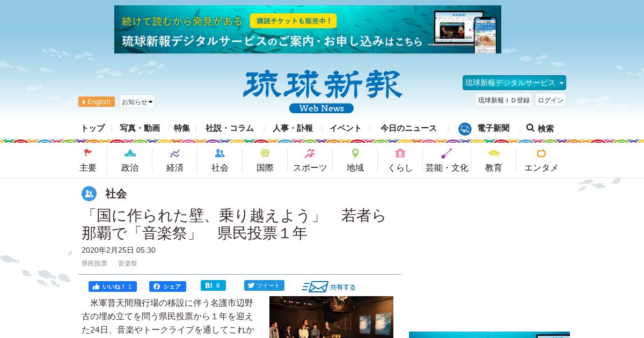Viewport: 644px width, 338px height.
Task: Click the 地域 map pin icon
Action: pos(355,153)
